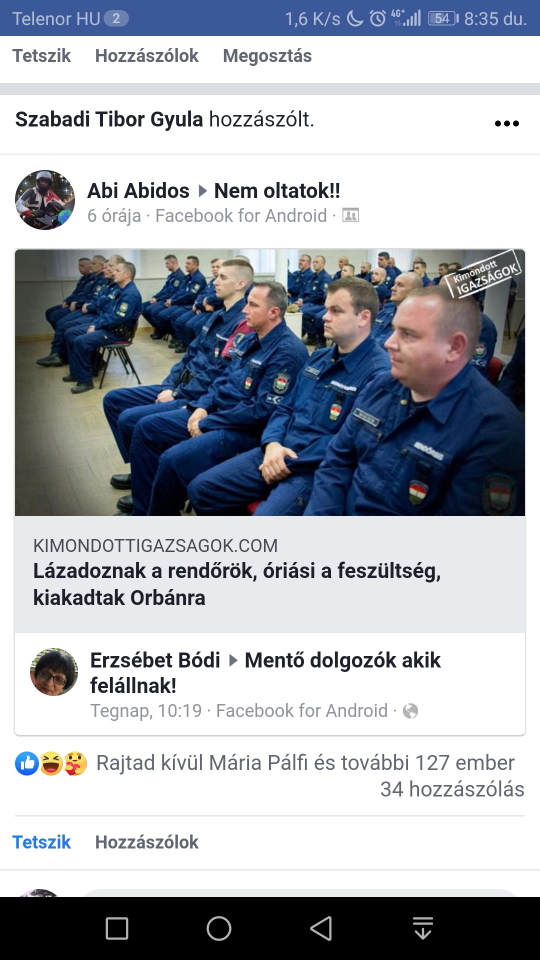The width and height of the screenshot is (540, 960).
Task: Tap Erzsébet Bódi profile picture
Action: pos(54,672)
